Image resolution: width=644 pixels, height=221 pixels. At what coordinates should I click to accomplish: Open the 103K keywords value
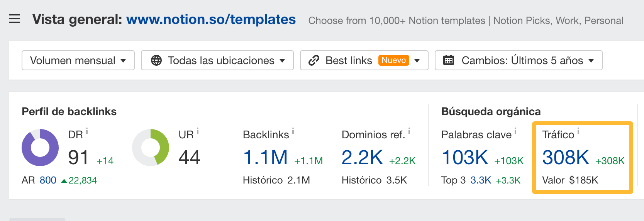point(465,158)
